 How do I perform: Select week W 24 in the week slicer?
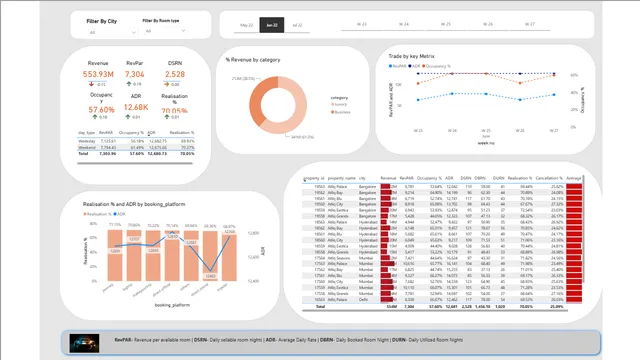404,24
